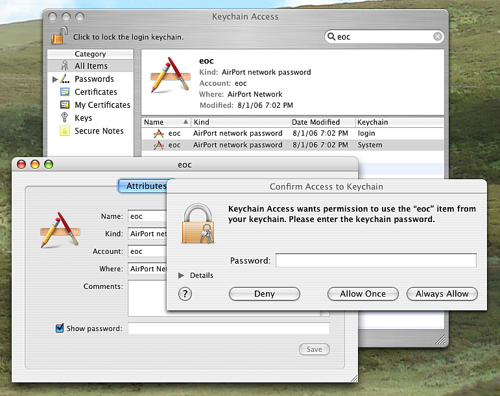Screen dimensions: 500x396
Task: Select the eoc row in login keychain
Action: pyautogui.click(x=293, y=133)
